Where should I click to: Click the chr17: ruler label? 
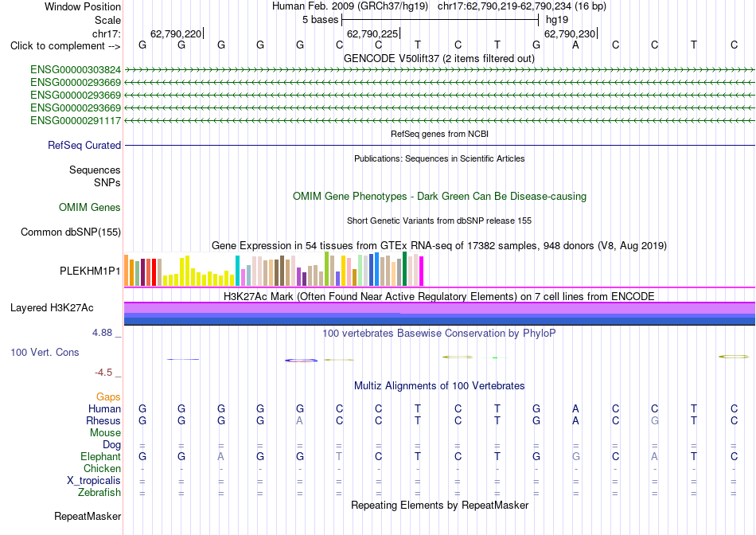click(106, 33)
